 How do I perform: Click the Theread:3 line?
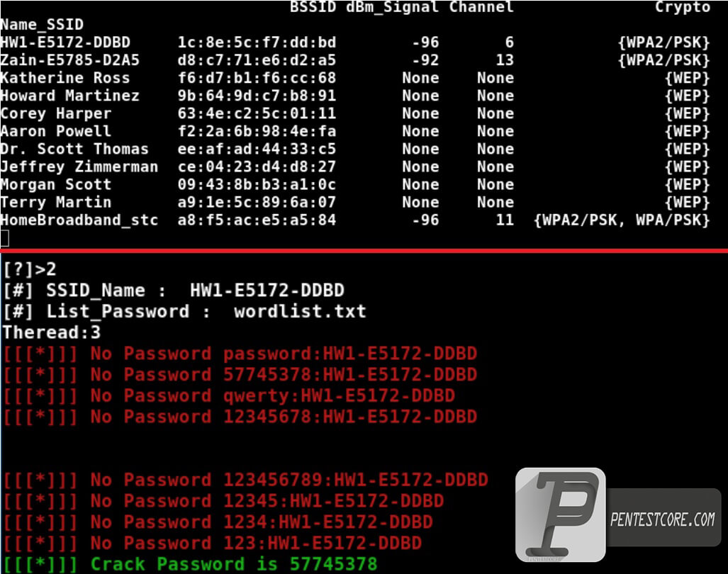click(52, 332)
